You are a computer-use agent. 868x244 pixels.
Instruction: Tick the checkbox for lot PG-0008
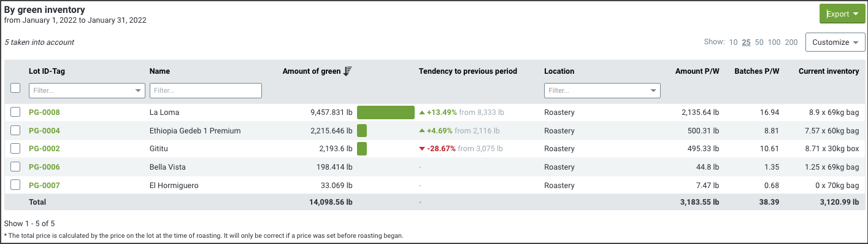point(15,112)
